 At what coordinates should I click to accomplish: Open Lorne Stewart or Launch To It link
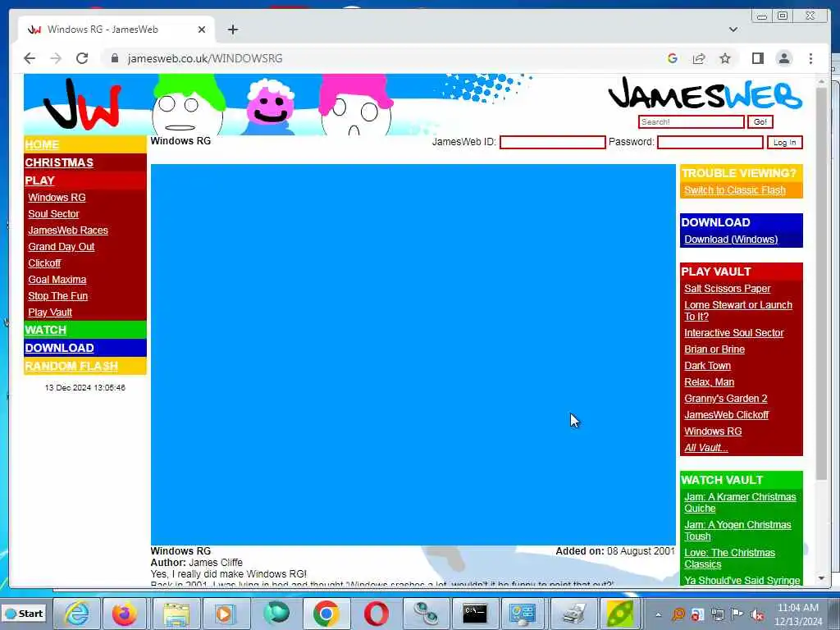click(737, 311)
